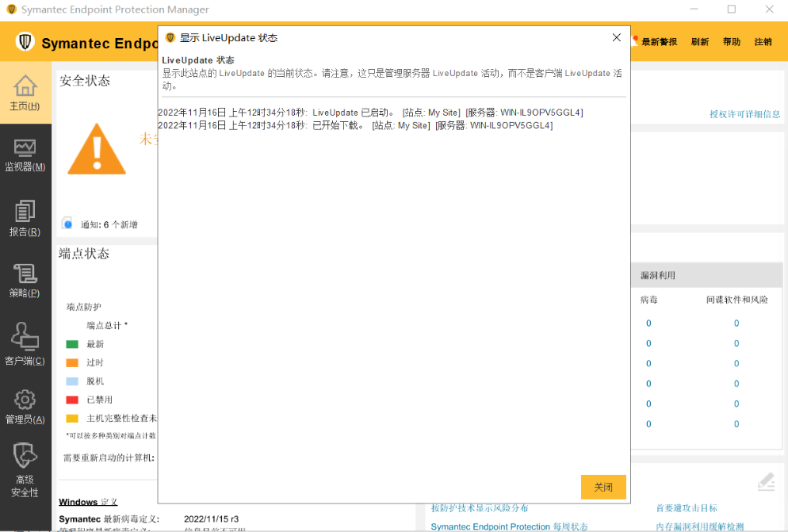Maximize the Symantec Endpoint Protection Manager window
The width and height of the screenshot is (788, 532).
pyautogui.click(x=732, y=9)
